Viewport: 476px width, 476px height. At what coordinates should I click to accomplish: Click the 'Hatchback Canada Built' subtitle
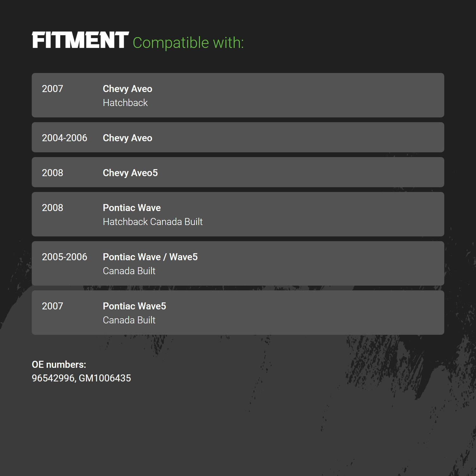(x=153, y=222)
